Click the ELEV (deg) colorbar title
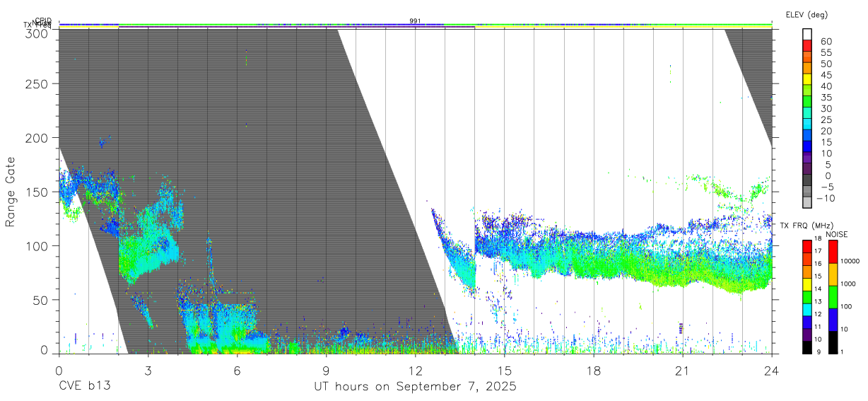Viewport: 868px width, 401px height. point(806,14)
